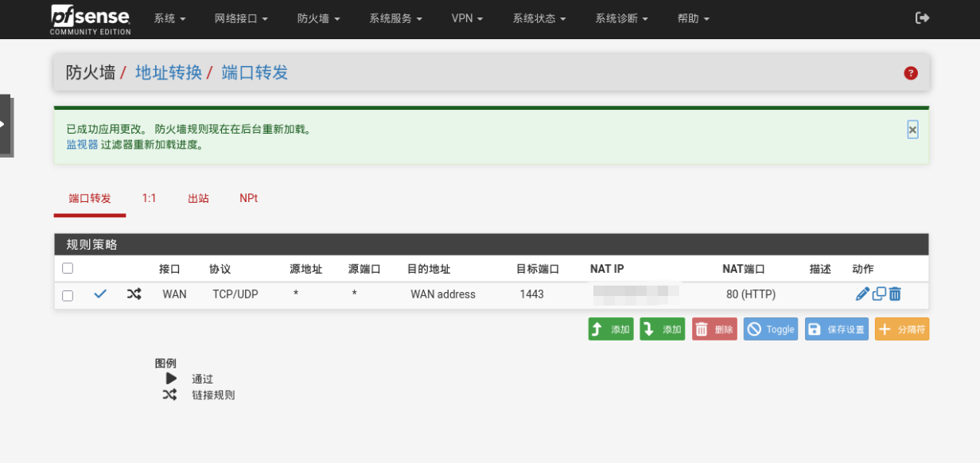Switch to the 出站 tab

click(x=198, y=199)
